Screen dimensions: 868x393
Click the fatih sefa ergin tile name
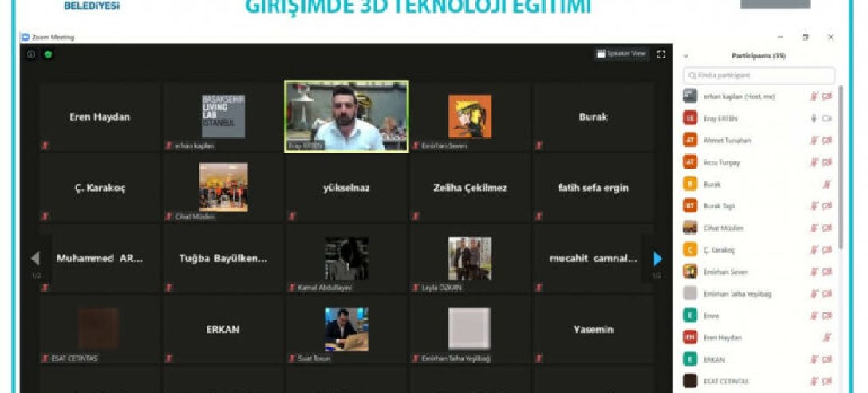pos(594,188)
